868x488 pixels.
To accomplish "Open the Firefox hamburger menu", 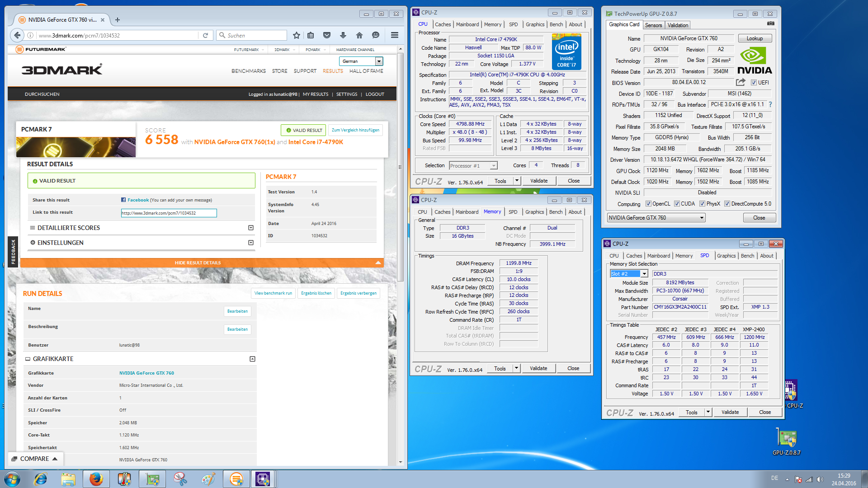I will (x=395, y=35).
